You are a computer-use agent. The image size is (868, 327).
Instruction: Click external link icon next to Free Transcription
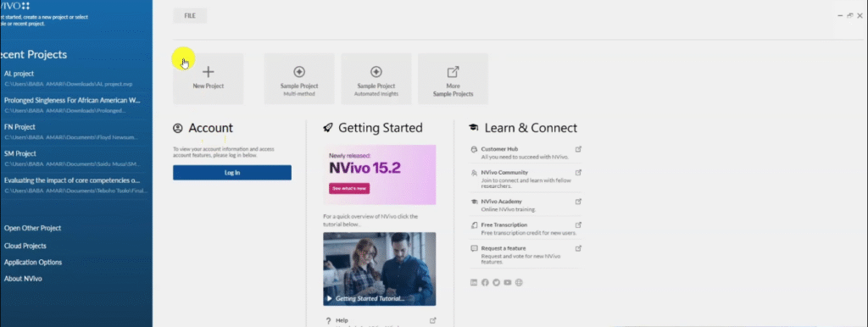click(578, 225)
